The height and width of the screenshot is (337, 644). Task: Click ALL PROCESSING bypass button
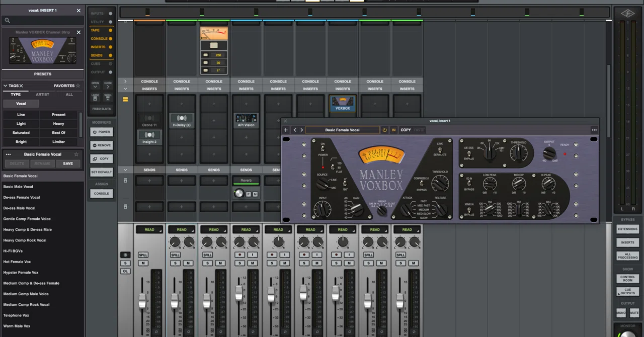tap(627, 256)
